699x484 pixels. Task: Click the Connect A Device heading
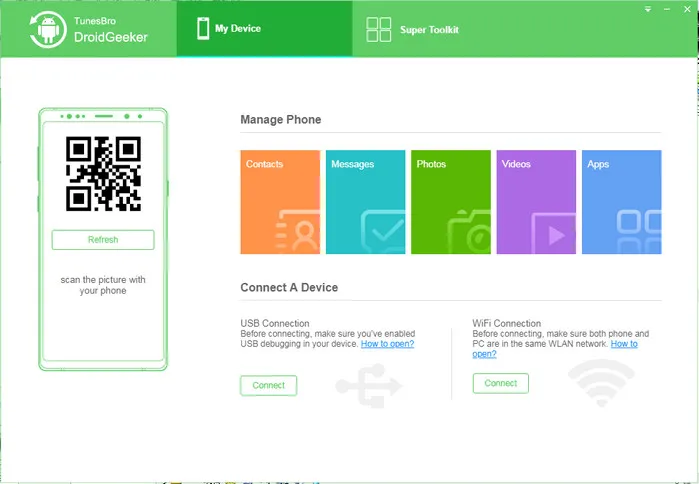(x=289, y=287)
